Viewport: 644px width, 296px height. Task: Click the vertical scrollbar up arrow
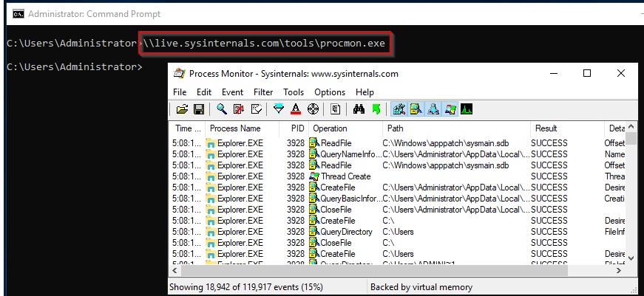click(x=631, y=127)
